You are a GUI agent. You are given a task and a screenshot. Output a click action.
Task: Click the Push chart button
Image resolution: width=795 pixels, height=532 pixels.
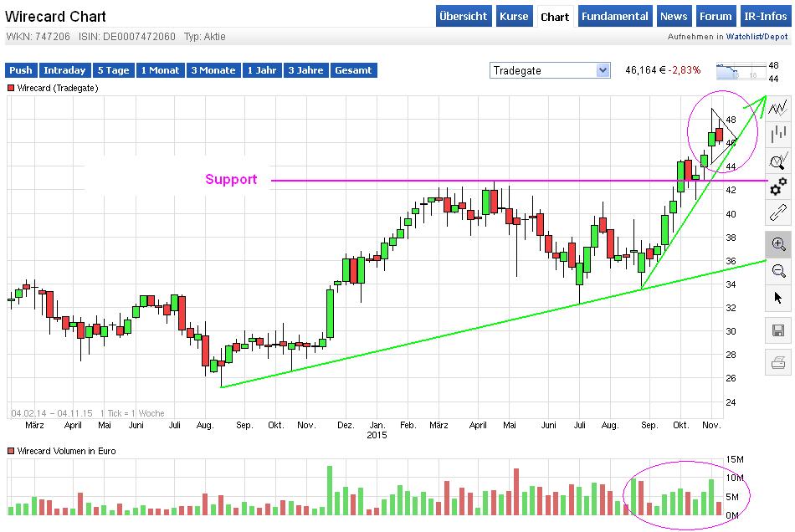[x=21, y=70]
